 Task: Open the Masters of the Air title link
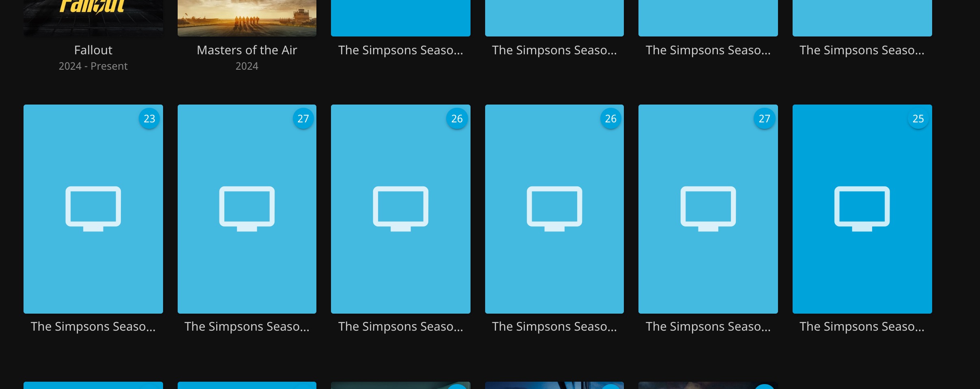[247, 50]
